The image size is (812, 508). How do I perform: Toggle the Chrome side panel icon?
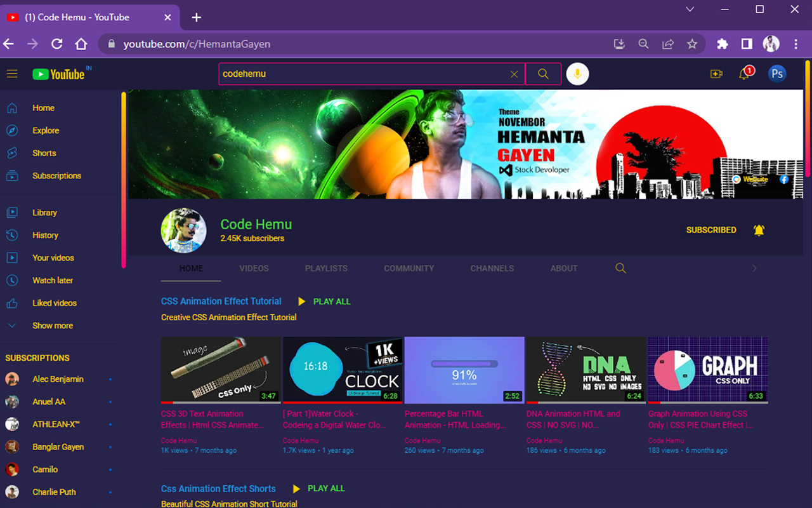747,44
